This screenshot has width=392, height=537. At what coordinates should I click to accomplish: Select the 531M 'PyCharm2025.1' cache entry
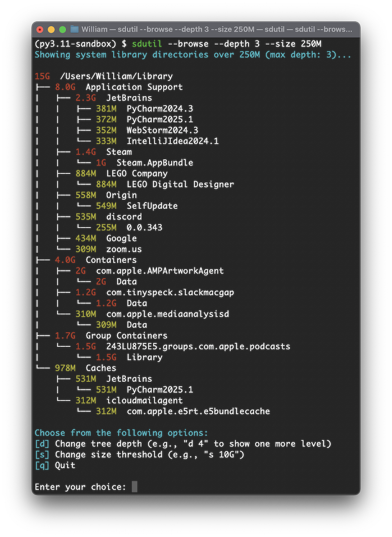click(x=144, y=390)
